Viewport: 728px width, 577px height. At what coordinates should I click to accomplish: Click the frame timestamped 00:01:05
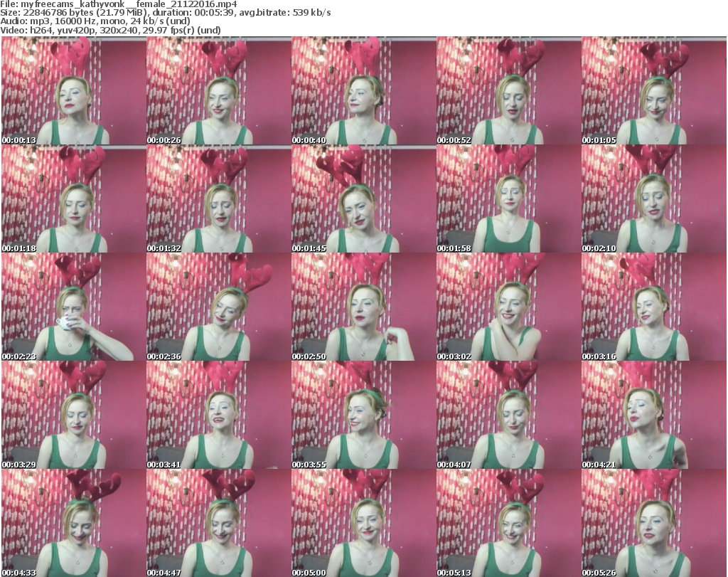click(653, 91)
